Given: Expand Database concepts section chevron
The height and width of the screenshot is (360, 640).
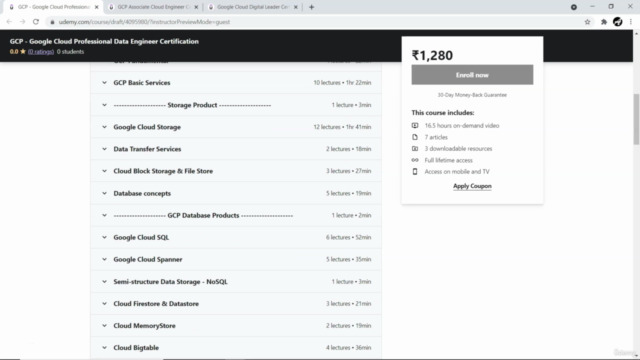Looking at the screenshot, I should pyautogui.click(x=104, y=193).
